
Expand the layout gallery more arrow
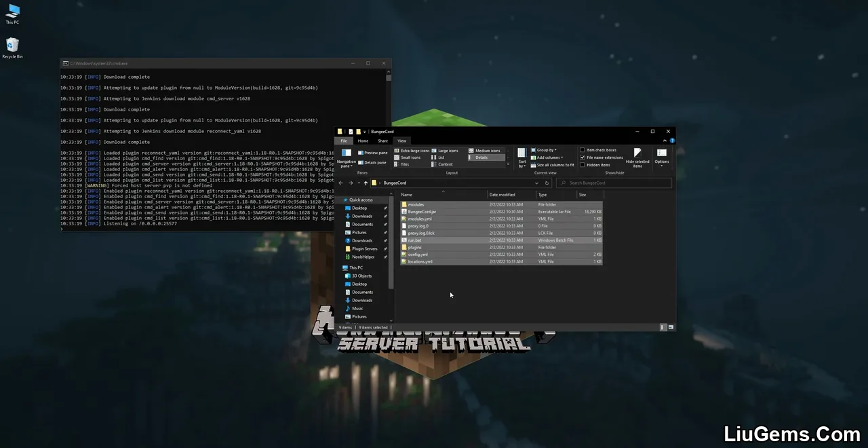(x=508, y=164)
